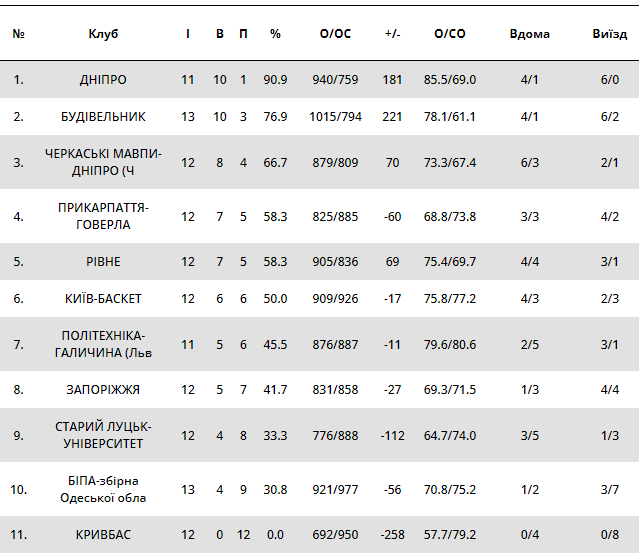The width and height of the screenshot is (639, 559).
Task: Click the КРИВБАС club name
Action: (103, 535)
